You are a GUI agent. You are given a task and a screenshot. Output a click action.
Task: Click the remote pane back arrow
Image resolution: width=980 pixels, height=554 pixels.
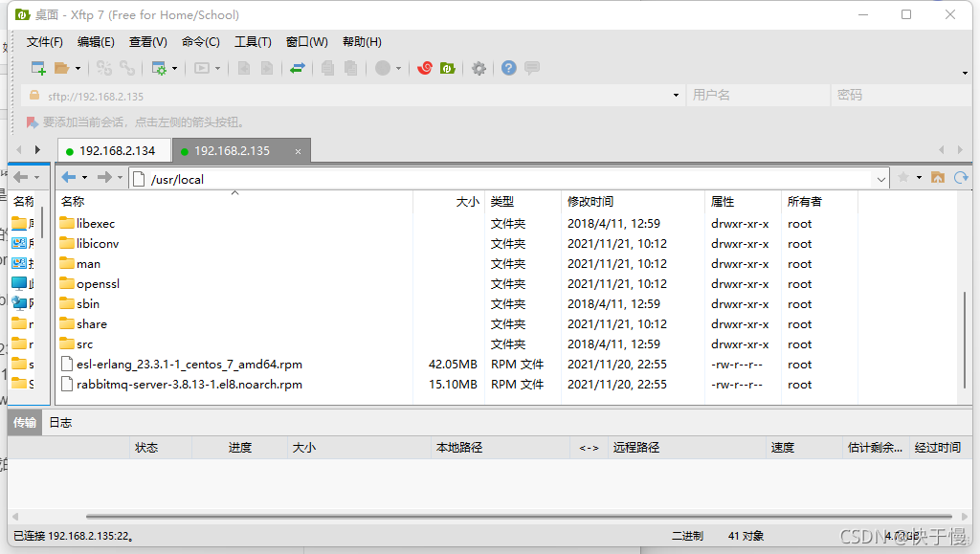(x=69, y=177)
